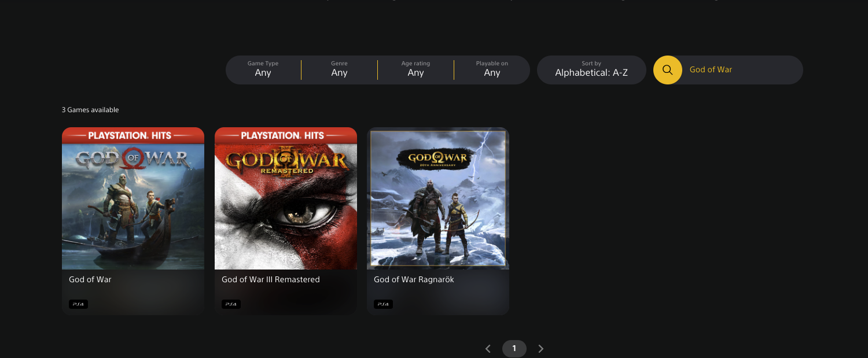Open the God of War Ragnarök cover art
The height and width of the screenshot is (358, 868).
click(x=438, y=198)
